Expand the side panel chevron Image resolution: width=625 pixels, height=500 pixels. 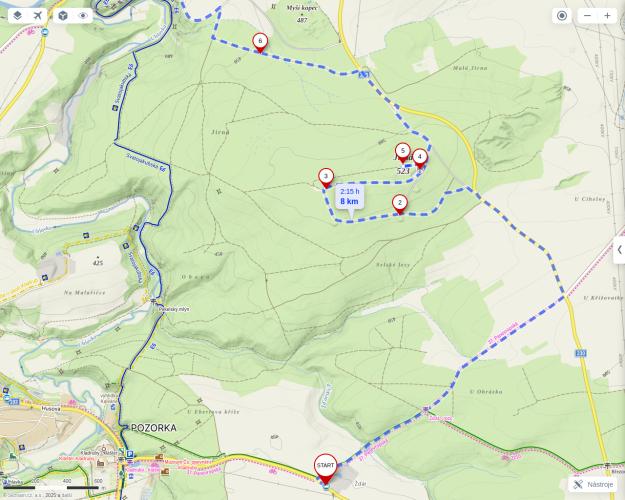(x=619, y=250)
